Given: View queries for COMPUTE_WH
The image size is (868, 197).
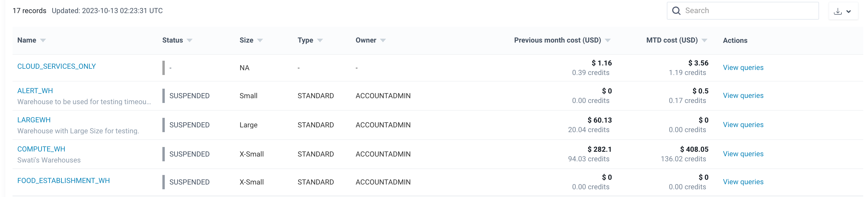Looking at the screenshot, I should click(x=743, y=154).
